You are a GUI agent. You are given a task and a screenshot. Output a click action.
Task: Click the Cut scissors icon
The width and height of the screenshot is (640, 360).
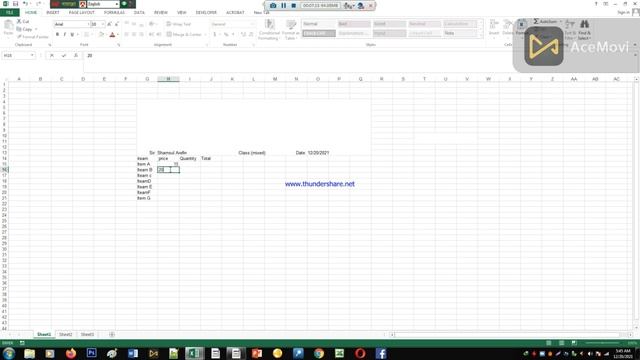click(x=19, y=21)
